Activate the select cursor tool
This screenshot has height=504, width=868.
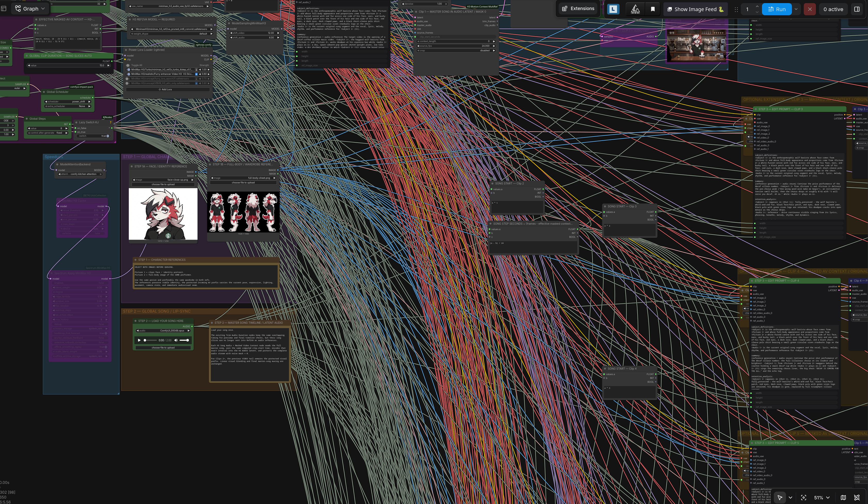click(x=780, y=498)
